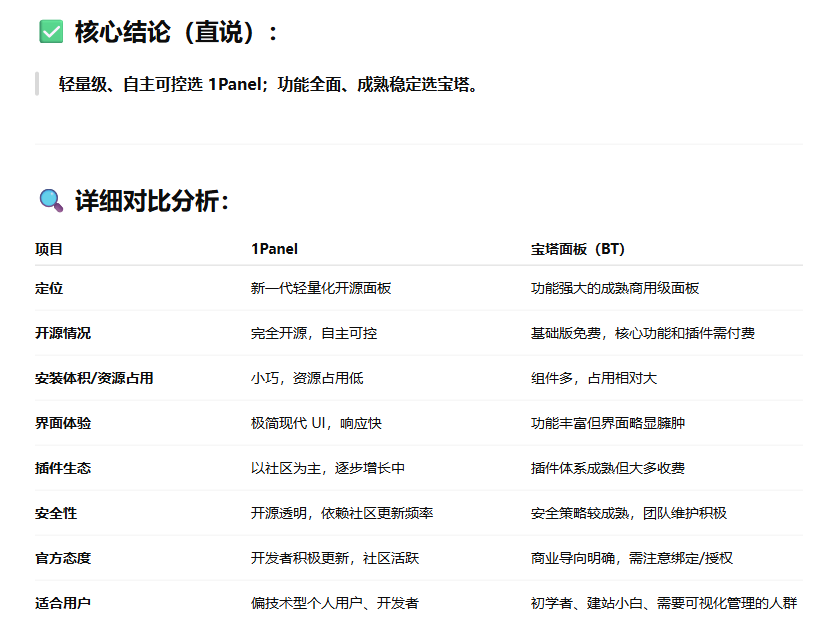Click the column header 宝塔面板（BT）

pos(578,249)
